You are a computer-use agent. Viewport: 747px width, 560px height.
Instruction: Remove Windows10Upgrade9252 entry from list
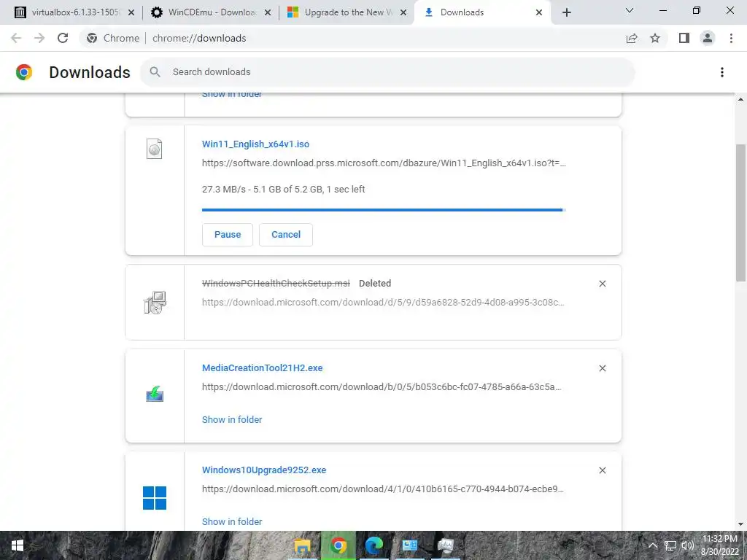[602, 470]
